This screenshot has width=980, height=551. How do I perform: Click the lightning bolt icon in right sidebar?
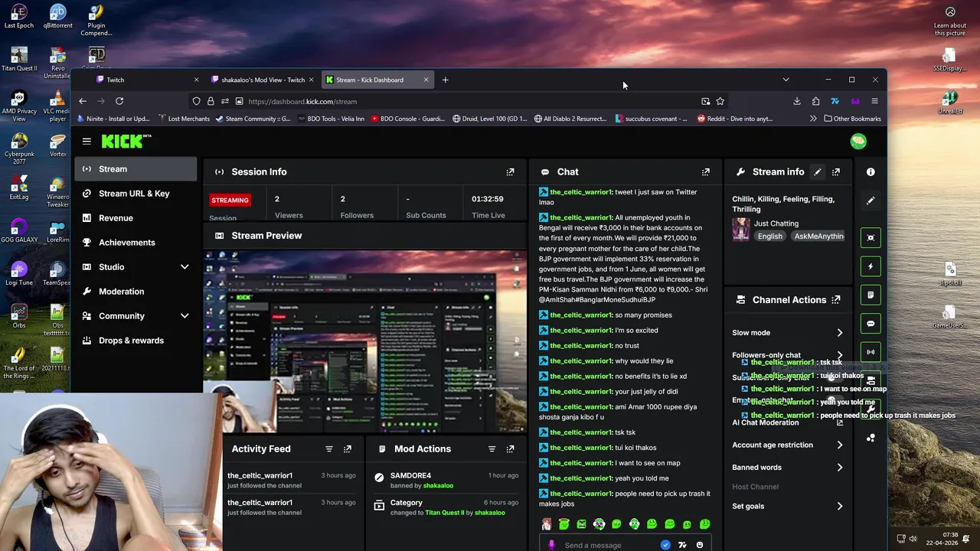click(x=871, y=266)
